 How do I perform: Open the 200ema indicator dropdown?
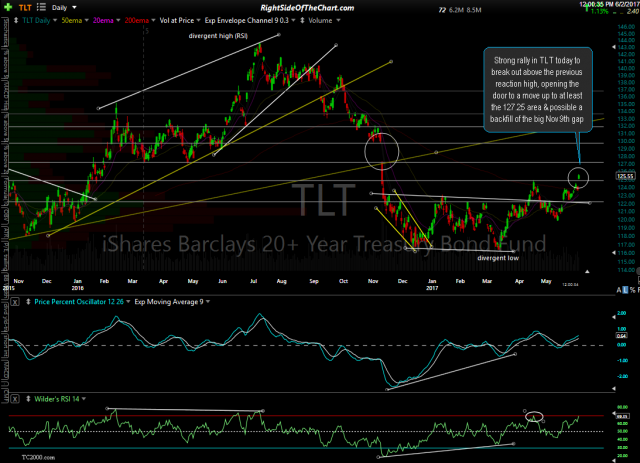153,20
